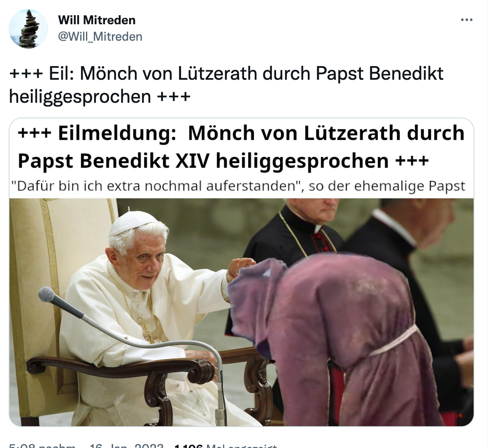This screenshot has height=448, width=488.
Task: Open the three-dot more options menu
Action: (x=467, y=20)
